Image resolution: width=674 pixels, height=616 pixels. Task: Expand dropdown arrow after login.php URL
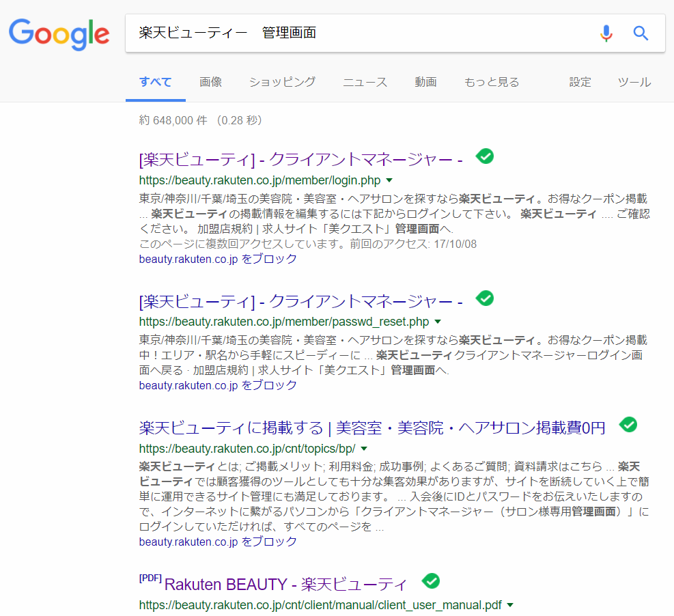click(389, 180)
